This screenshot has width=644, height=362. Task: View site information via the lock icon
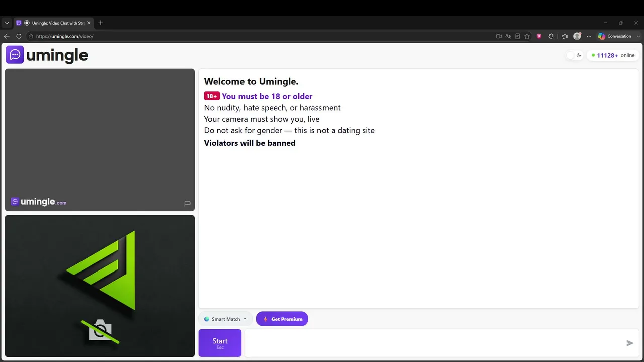click(31, 36)
